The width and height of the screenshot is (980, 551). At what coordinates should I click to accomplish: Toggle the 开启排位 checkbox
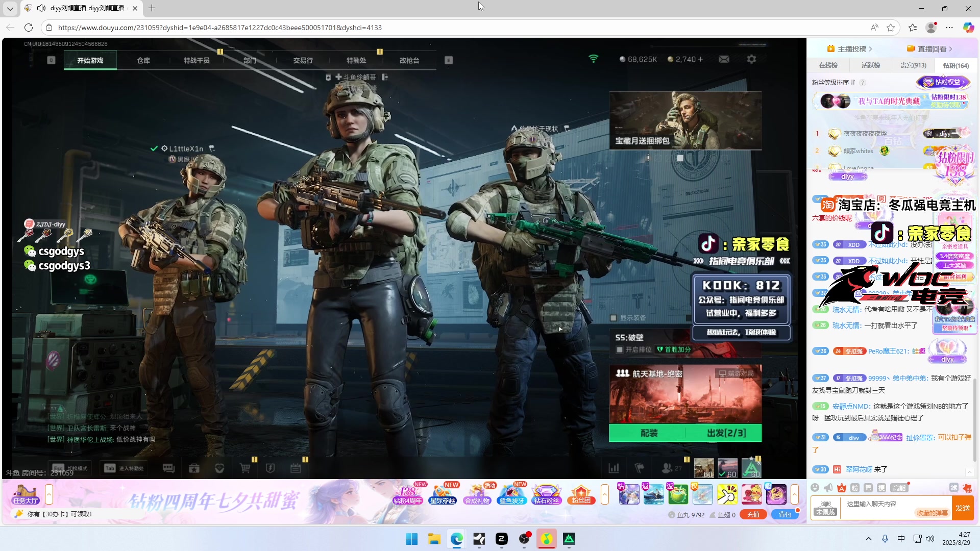620,349
